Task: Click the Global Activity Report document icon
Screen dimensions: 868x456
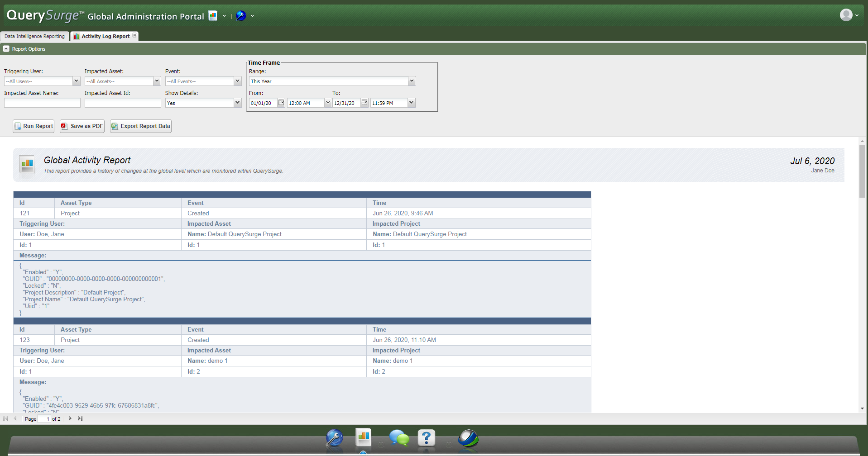Action: click(27, 165)
